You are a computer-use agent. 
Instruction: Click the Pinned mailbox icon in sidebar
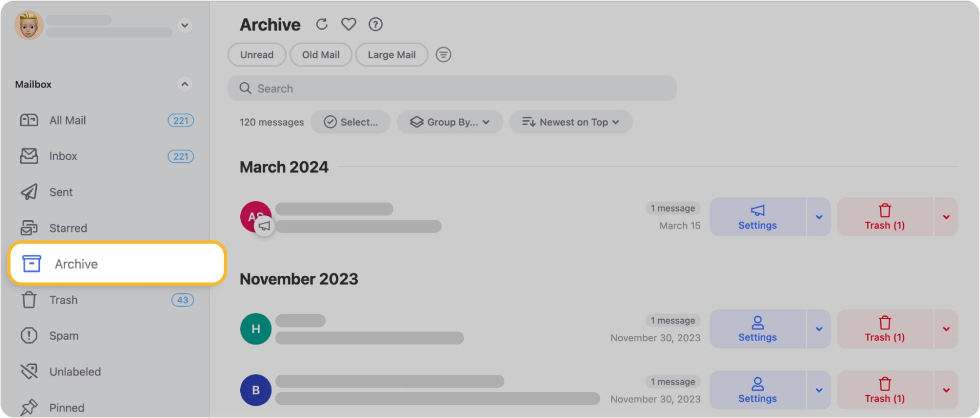(x=29, y=405)
